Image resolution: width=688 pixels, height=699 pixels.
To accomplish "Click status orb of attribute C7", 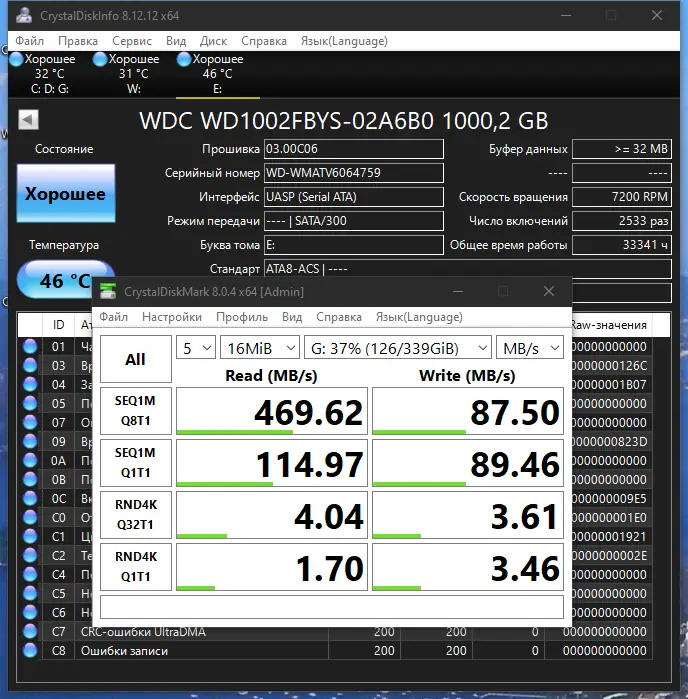I will [30, 632].
